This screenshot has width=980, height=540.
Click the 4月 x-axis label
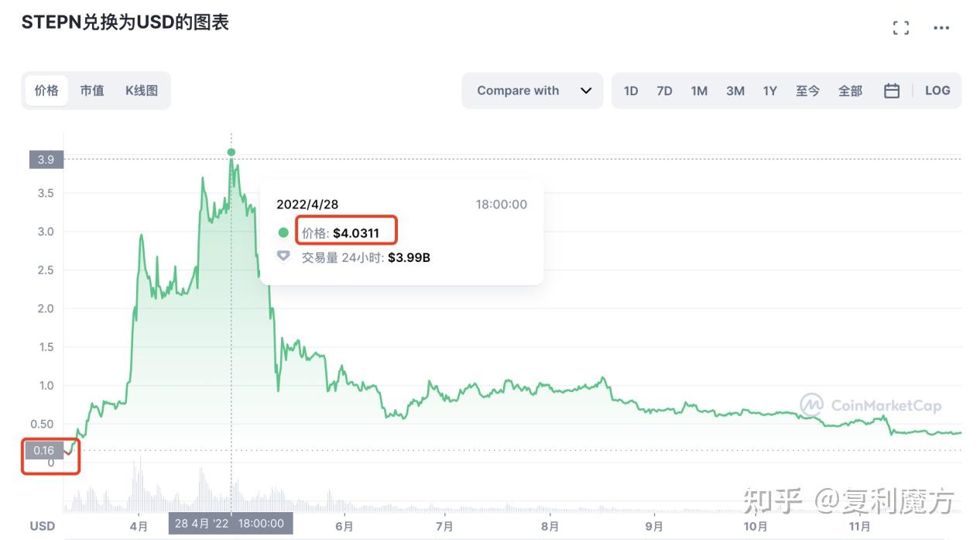tap(139, 526)
